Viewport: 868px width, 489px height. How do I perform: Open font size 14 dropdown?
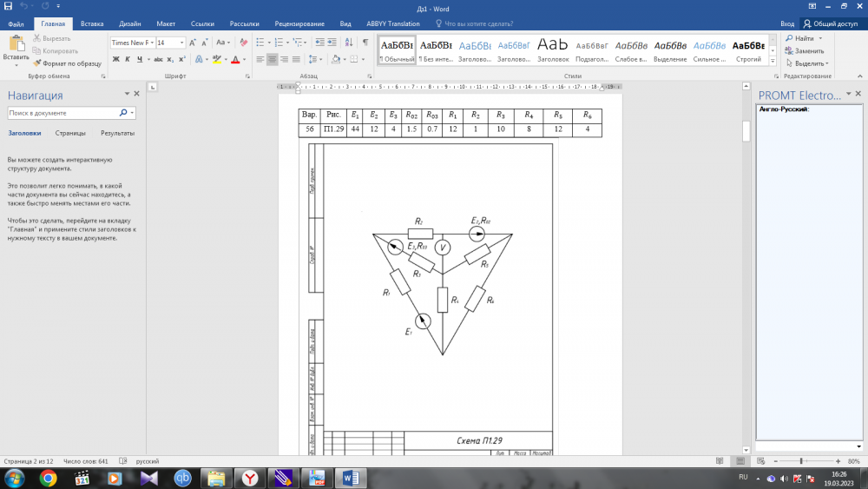[x=181, y=43]
